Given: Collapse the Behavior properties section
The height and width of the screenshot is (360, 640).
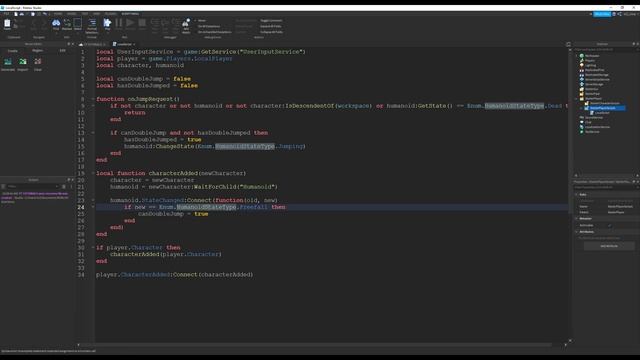Looking at the screenshot, I should pos(576,218).
